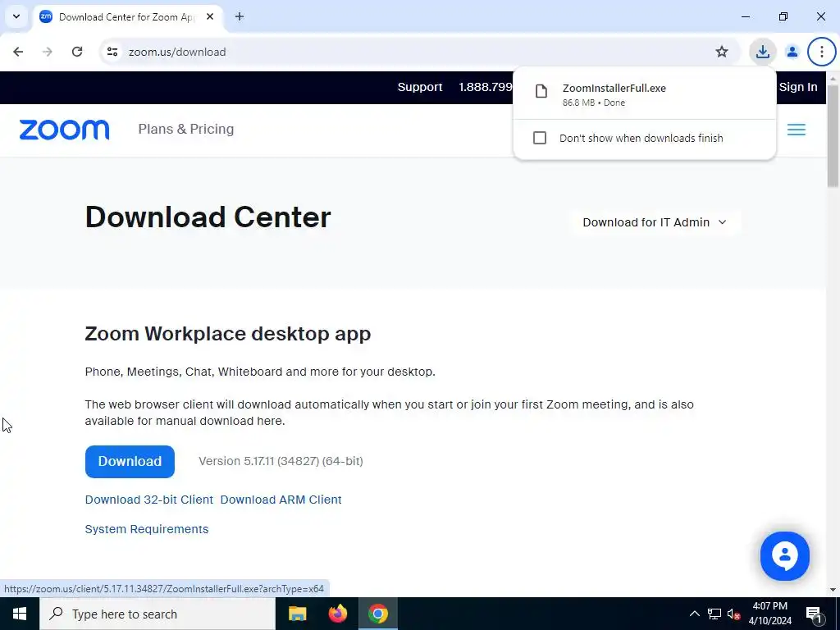Click the scrollbar up arrow

[x=833, y=78]
